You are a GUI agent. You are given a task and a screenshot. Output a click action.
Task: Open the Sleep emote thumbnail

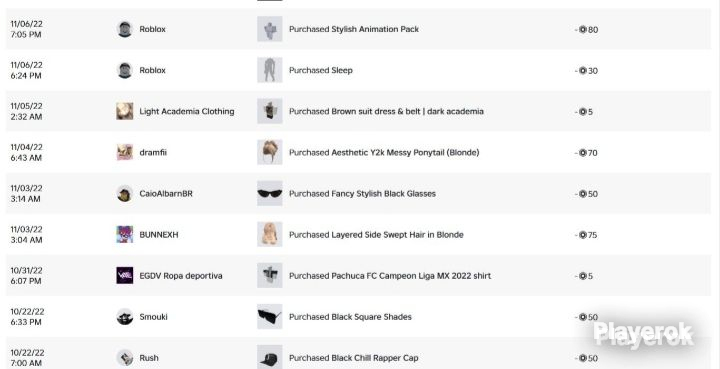pyautogui.click(x=270, y=70)
